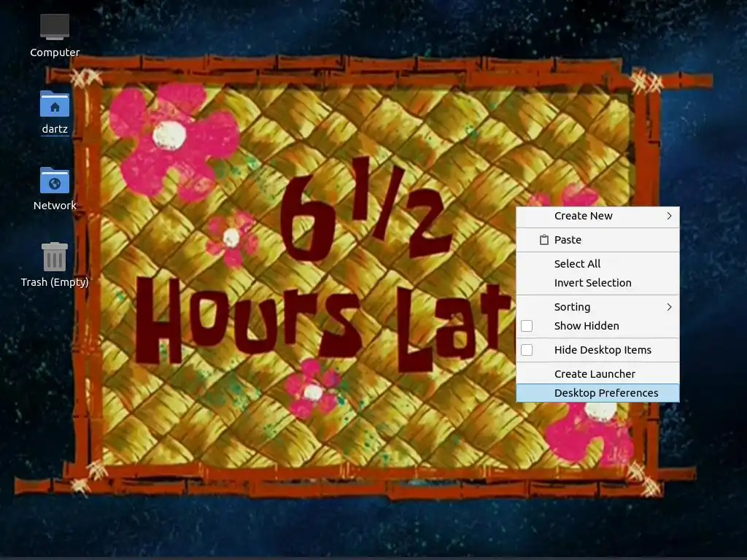
Task: Click the Create New menu label
Action: [583, 216]
